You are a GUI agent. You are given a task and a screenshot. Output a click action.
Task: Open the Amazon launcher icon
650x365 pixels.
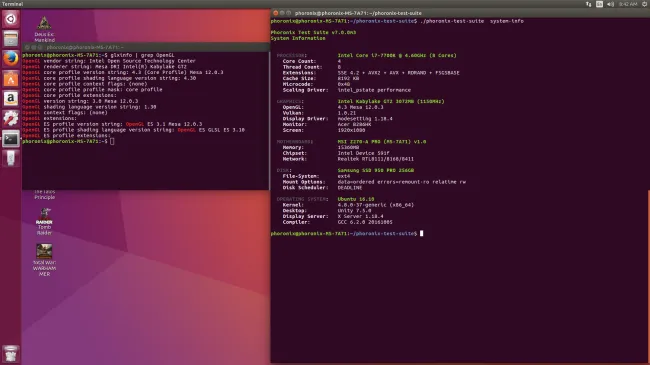(11, 99)
